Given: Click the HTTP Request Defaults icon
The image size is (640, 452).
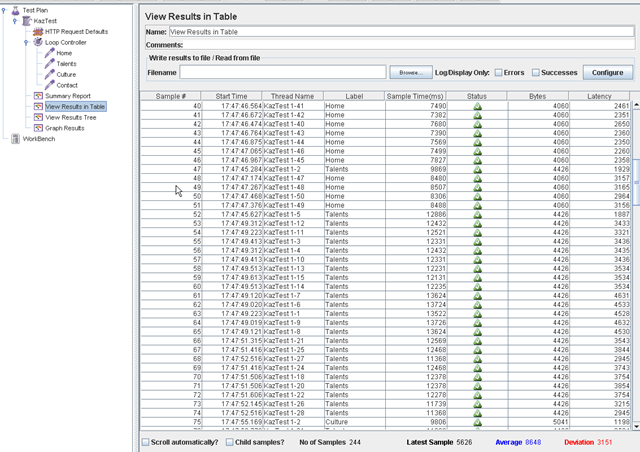Looking at the screenshot, I should coord(38,31).
